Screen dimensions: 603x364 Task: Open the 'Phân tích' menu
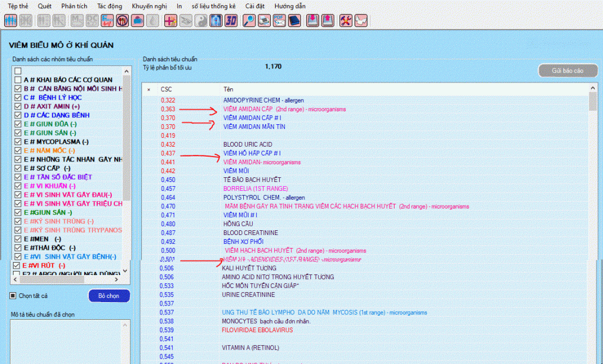[74, 5]
